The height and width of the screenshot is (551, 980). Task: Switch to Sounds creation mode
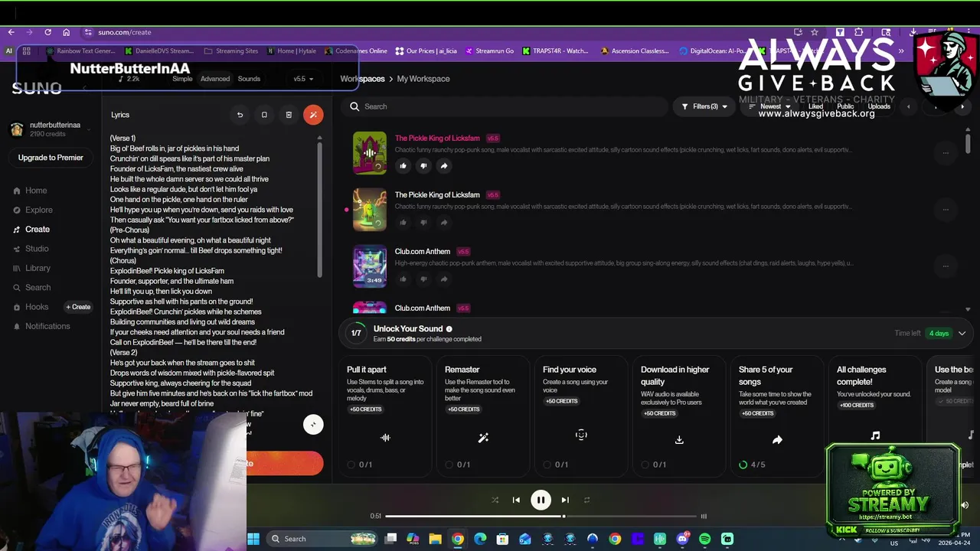(x=249, y=79)
